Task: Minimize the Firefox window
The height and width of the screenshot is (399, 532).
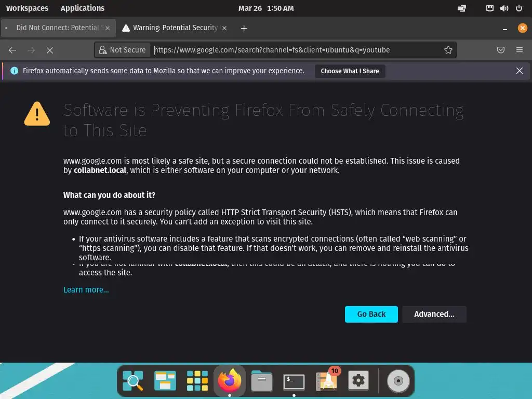Action: 505,29
